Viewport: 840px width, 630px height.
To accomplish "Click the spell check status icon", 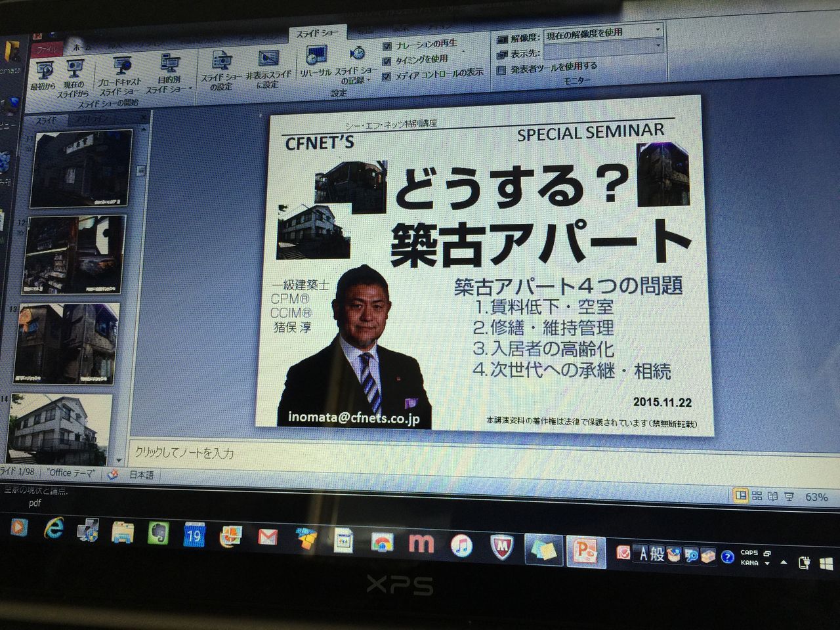I will 112,474.
